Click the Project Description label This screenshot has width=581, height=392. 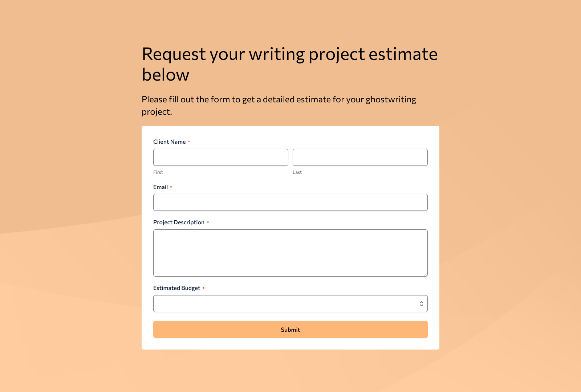tap(178, 222)
